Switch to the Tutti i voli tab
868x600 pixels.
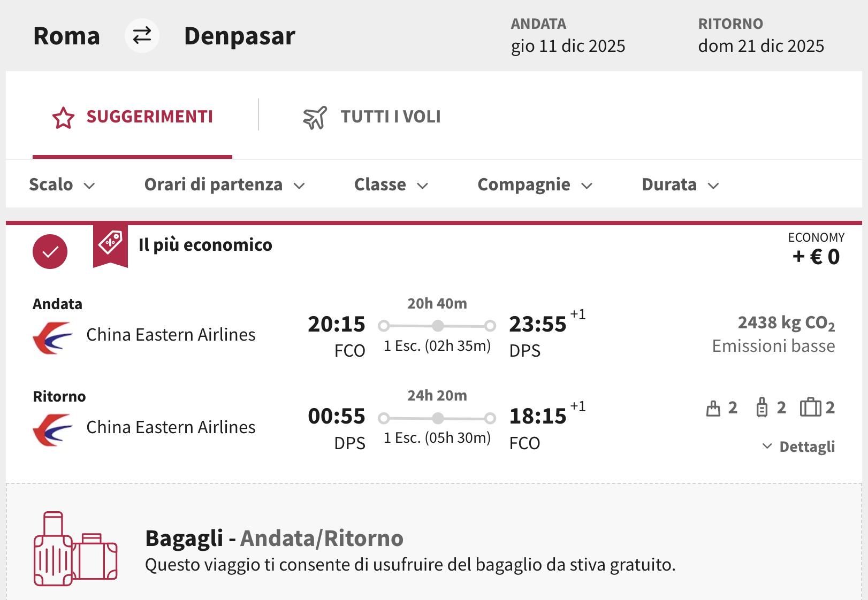[390, 117]
